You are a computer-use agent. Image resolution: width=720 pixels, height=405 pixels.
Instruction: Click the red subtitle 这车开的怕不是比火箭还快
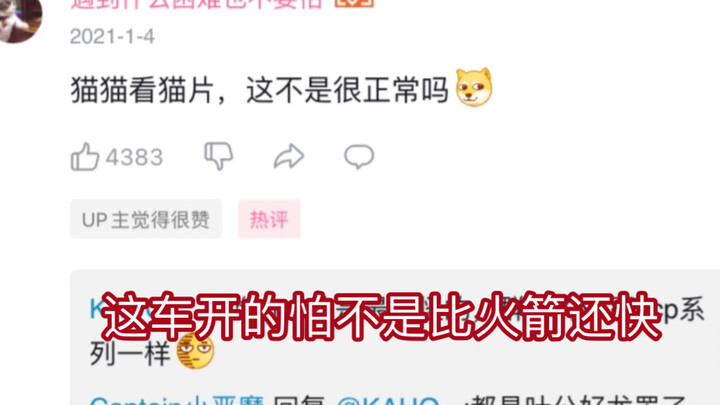pos(381,316)
